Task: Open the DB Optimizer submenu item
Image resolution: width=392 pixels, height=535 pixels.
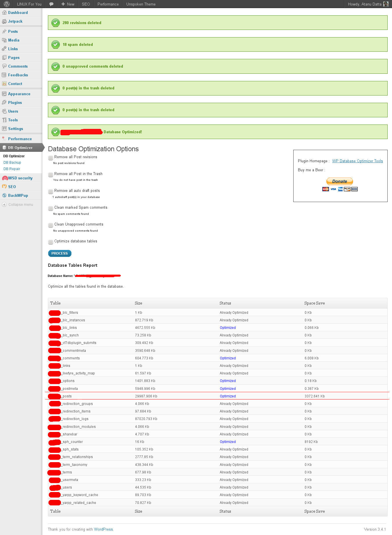Action: [x=14, y=156]
